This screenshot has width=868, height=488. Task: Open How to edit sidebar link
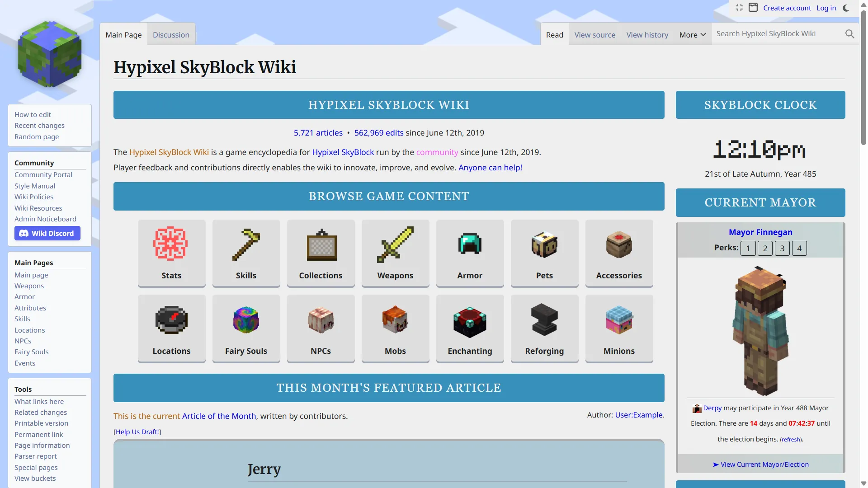33,115
